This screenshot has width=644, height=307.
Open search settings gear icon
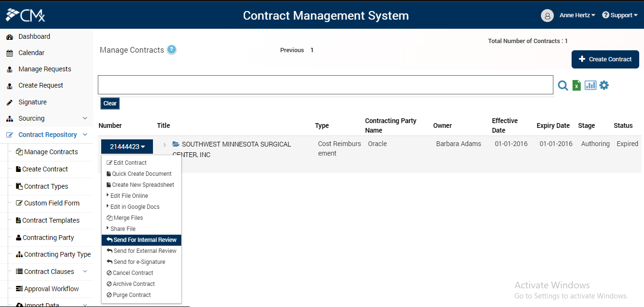point(604,85)
